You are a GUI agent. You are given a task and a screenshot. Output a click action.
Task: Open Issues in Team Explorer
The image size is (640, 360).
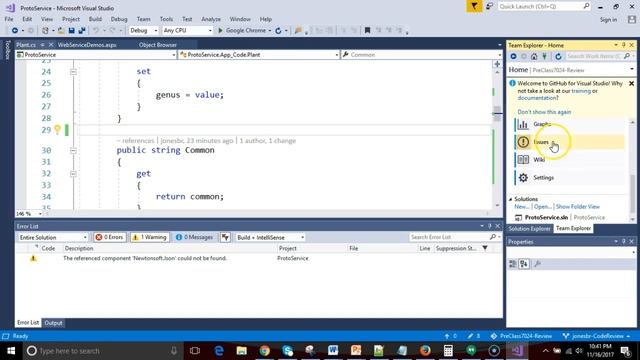pos(569,142)
